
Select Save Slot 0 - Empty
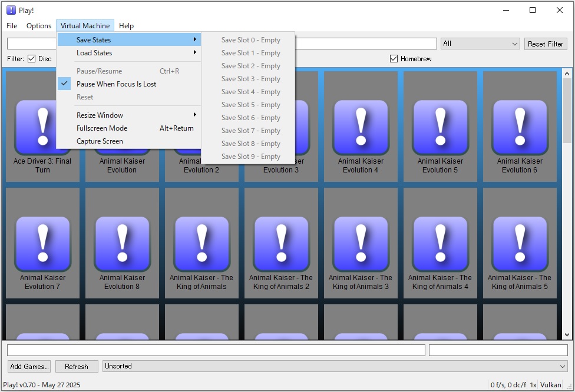tap(248, 40)
